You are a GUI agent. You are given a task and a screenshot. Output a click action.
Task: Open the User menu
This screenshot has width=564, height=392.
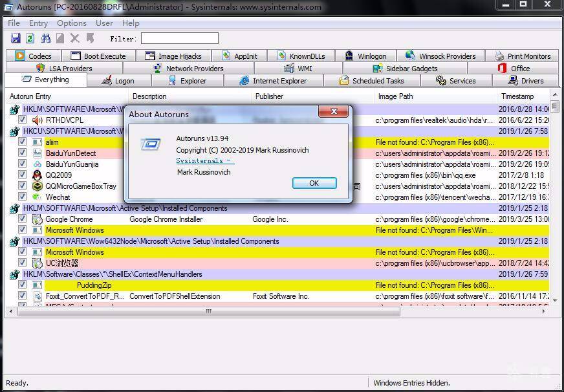[104, 23]
